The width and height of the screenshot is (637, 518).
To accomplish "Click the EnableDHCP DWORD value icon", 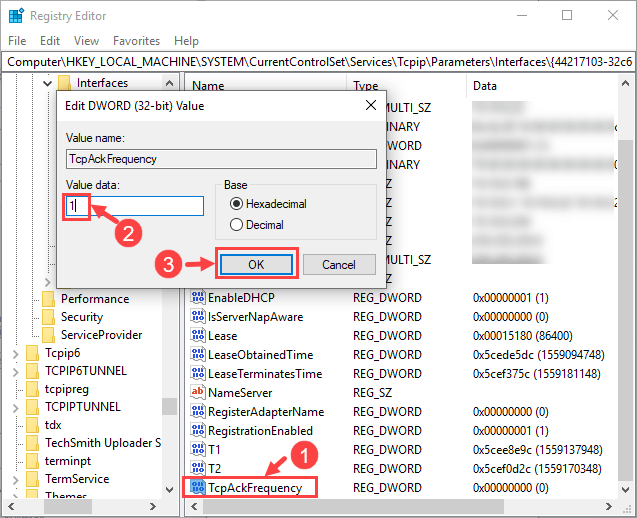I will coord(198,297).
